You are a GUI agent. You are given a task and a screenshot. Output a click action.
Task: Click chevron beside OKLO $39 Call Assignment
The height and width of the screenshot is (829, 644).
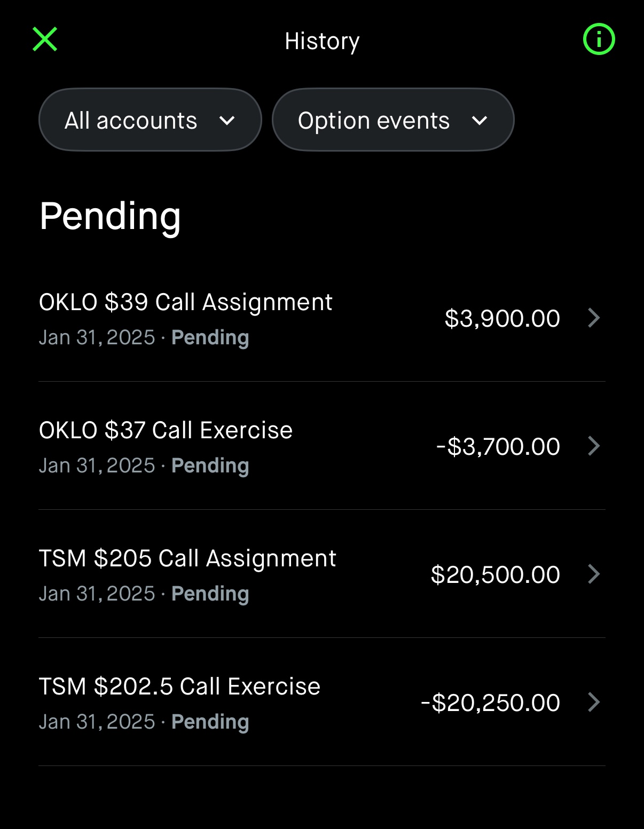594,318
